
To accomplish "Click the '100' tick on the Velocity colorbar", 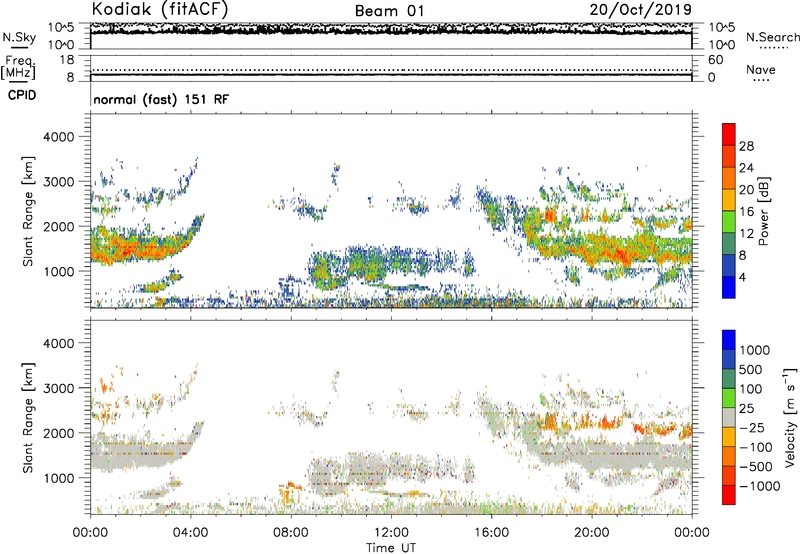I will coord(751,389).
